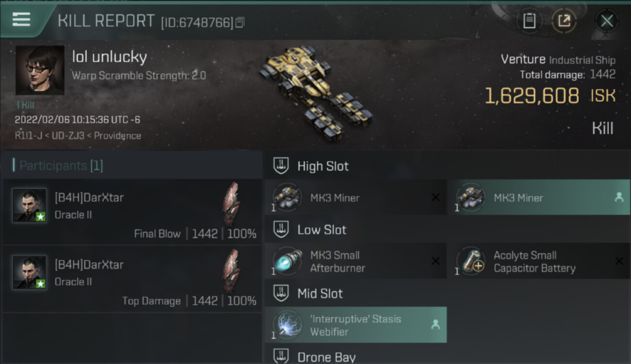
Task: Click the Oracle II ship icon in Top Damage row
Action: [231, 271]
